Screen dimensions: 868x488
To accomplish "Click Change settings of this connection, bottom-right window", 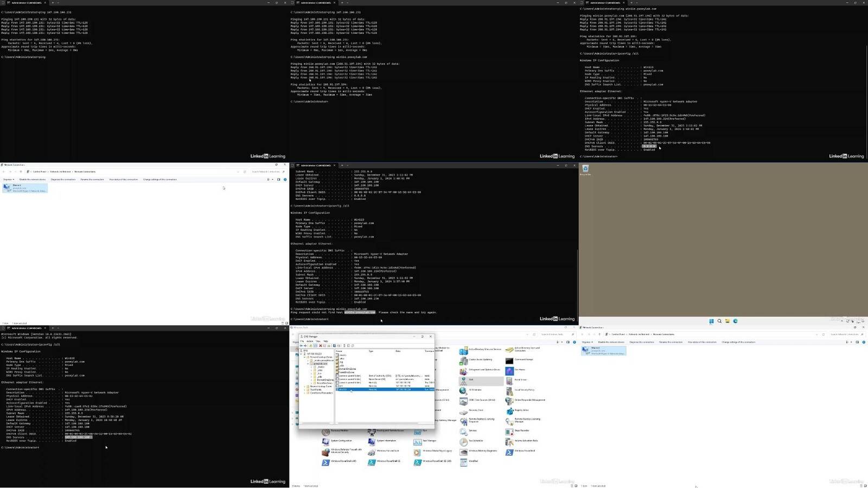I will (738, 342).
